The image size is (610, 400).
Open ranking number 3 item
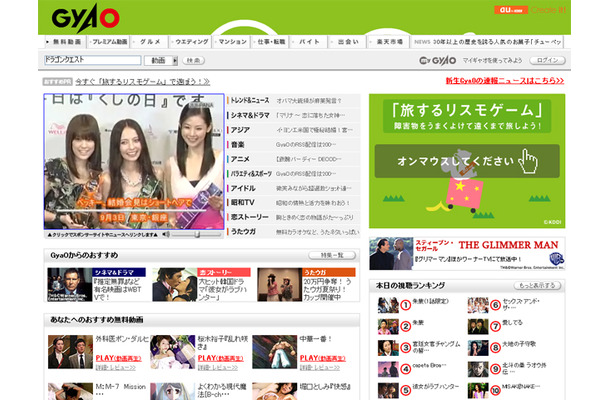coord(419,347)
